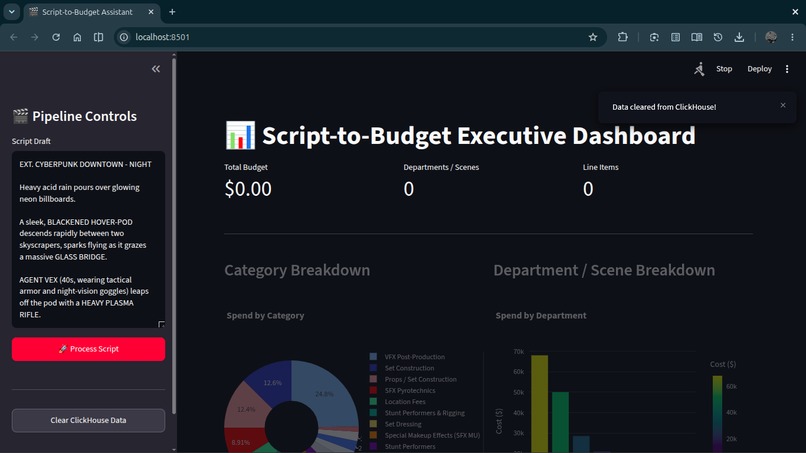Image resolution: width=806 pixels, height=453 pixels.
Task: Click the 12.4% pie chart slice
Action: point(246,409)
